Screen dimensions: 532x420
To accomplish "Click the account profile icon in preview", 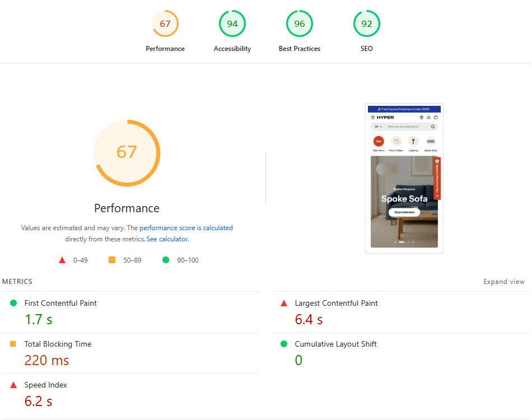I will pos(428,118).
